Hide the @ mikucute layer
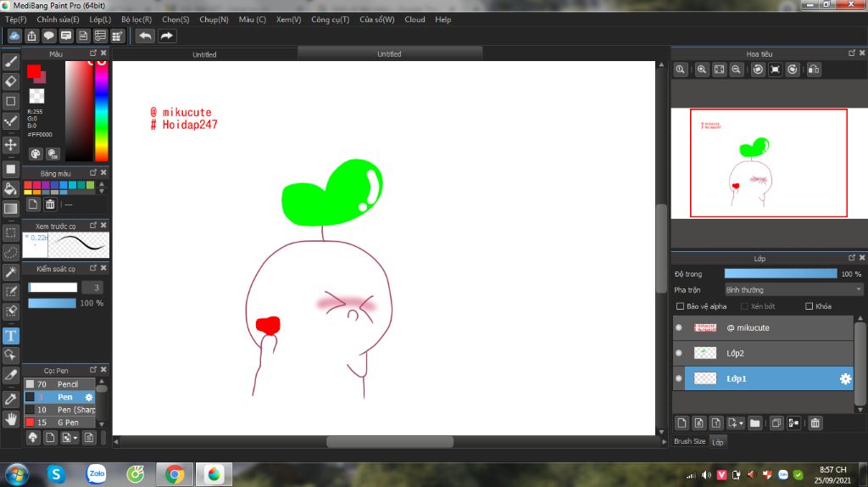Screen dimensions: 868x487 [679, 327]
